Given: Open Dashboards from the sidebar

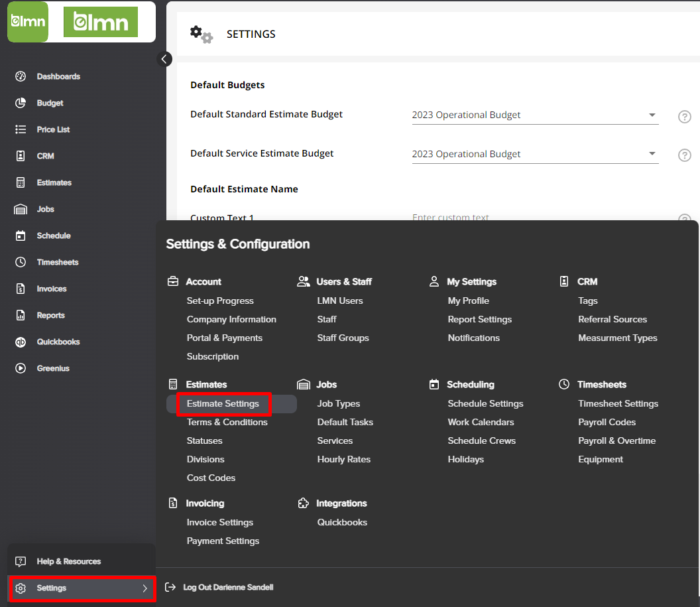Looking at the screenshot, I should pos(58,76).
